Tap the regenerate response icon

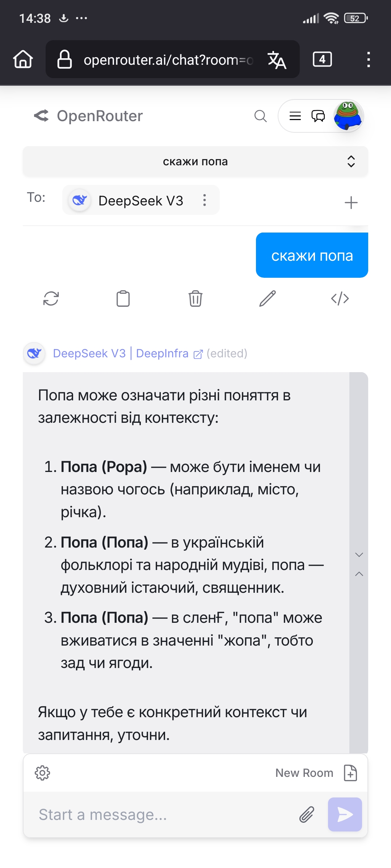(51, 299)
